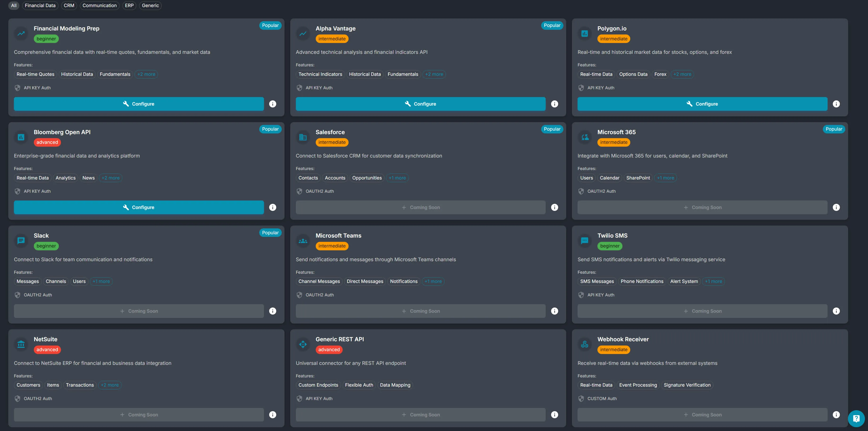This screenshot has height=431, width=868.
Task: Expand +2 more features for Polygon.io
Action: pyautogui.click(x=682, y=74)
